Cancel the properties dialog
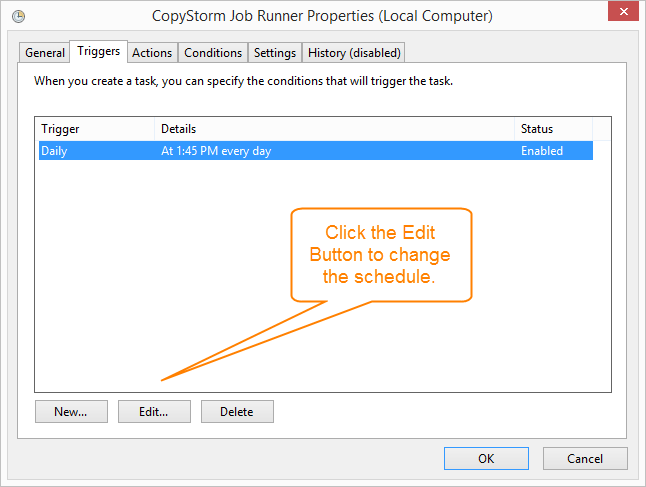 click(x=585, y=459)
